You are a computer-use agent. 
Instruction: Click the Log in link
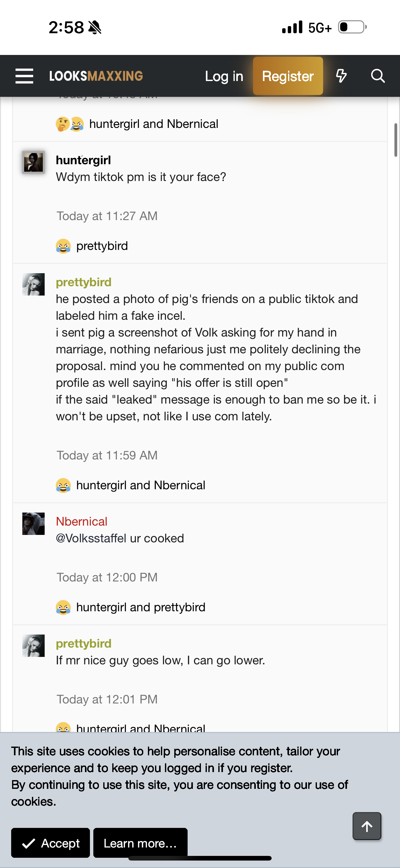click(224, 76)
